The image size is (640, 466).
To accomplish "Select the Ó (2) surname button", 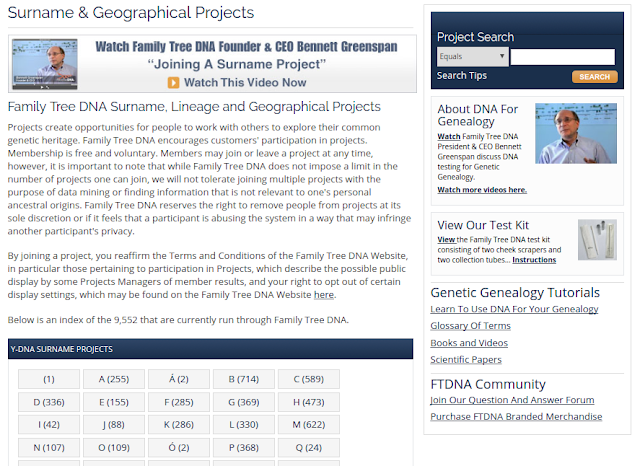I will (179, 448).
